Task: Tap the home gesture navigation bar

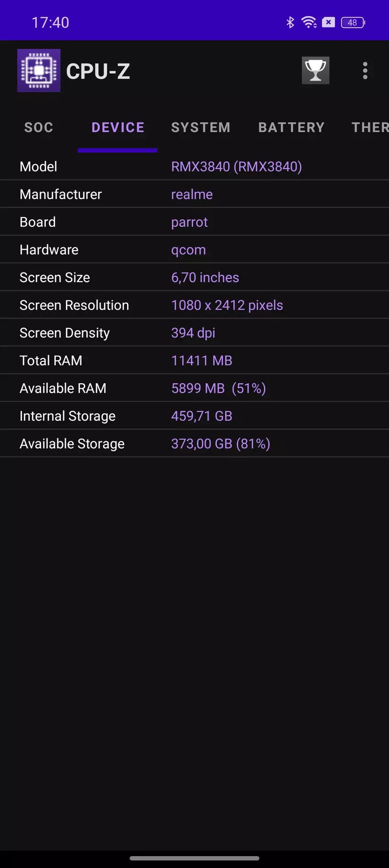Action: click(x=194, y=858)
